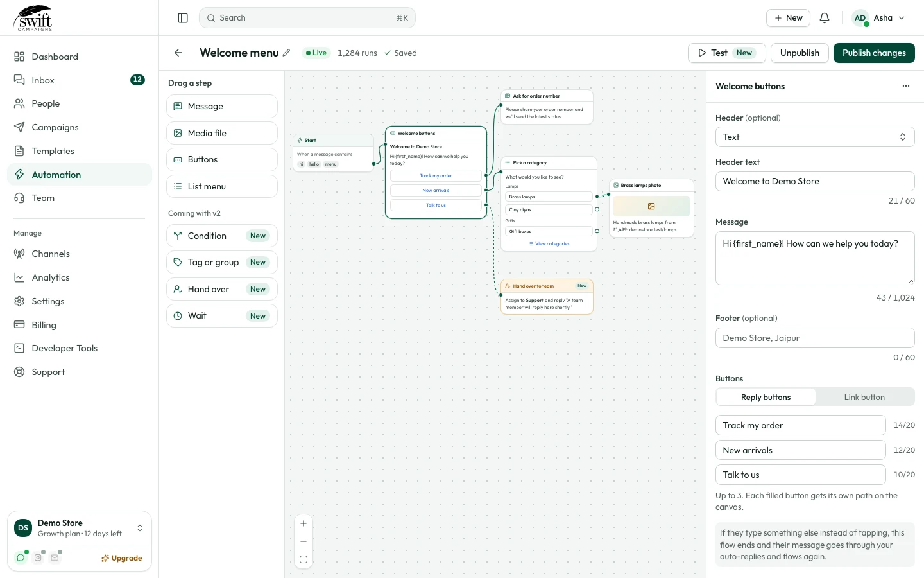Click the Header text input field
This screenshot has height=578, width=924.
[x=815, y=181]
